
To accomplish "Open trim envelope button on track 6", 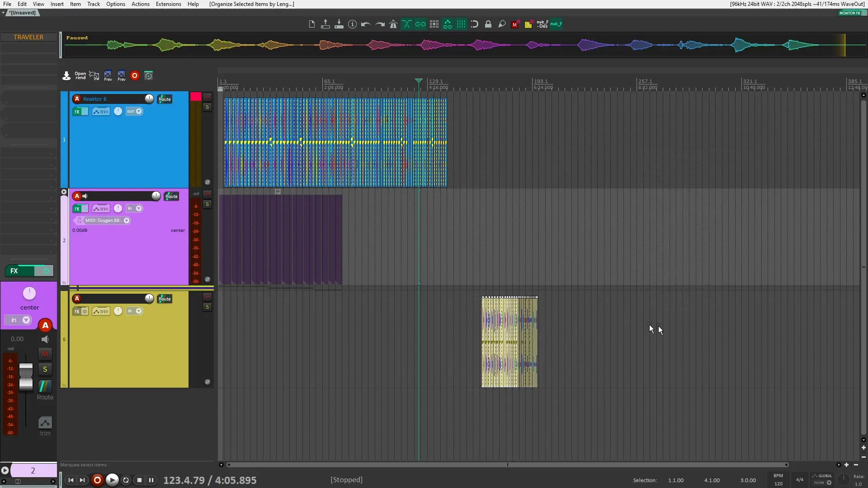I will tap(101, 311).
